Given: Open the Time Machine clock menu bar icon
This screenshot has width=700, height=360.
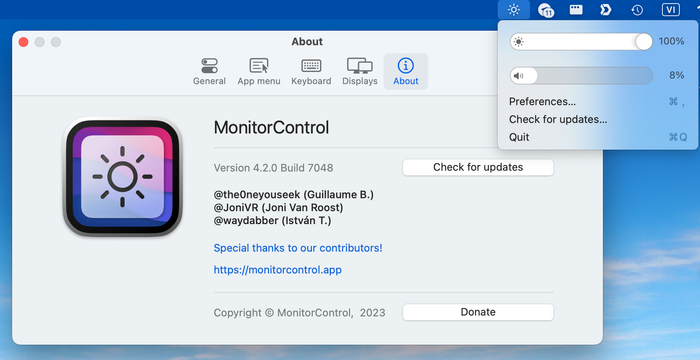Looking at the screenshot, I should (637, 10).
